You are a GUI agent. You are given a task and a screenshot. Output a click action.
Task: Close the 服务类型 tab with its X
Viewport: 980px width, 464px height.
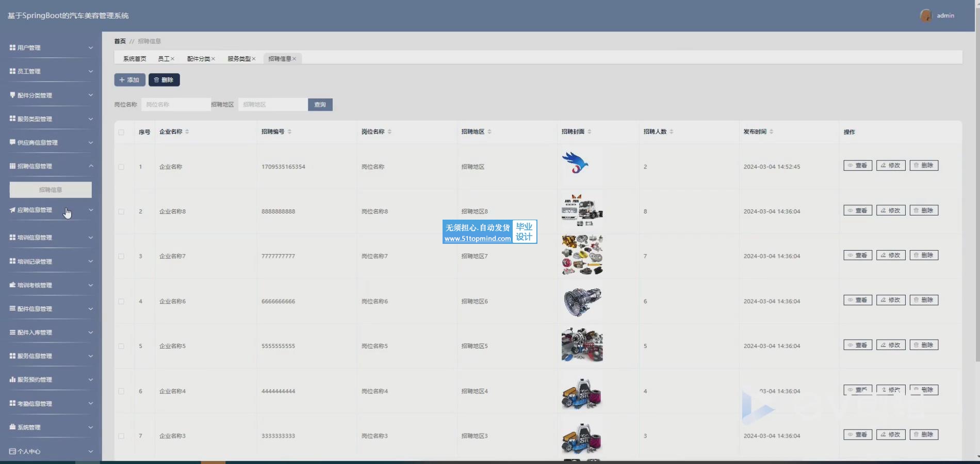point(254,59)
